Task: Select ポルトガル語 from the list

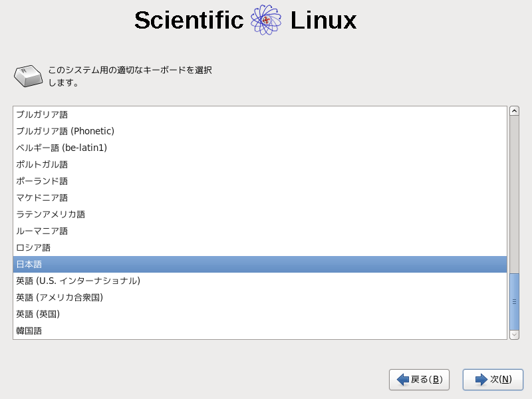Action: pos(42,164)
